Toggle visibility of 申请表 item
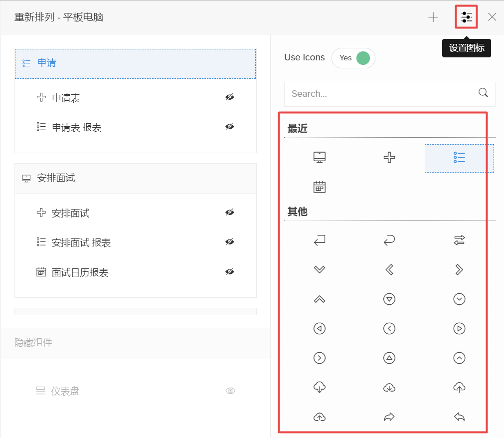The width and height of the screenshot is (504, 438). click(229, 97)
